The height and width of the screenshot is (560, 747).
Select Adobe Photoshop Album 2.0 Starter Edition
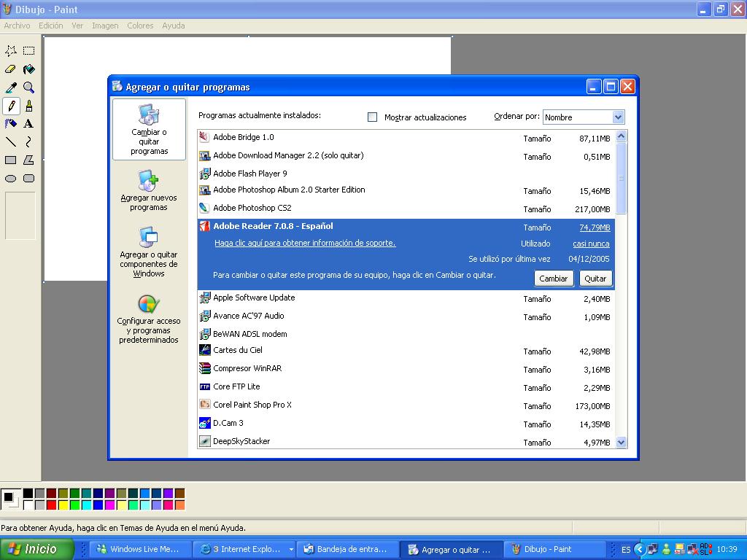coord(406,190)
